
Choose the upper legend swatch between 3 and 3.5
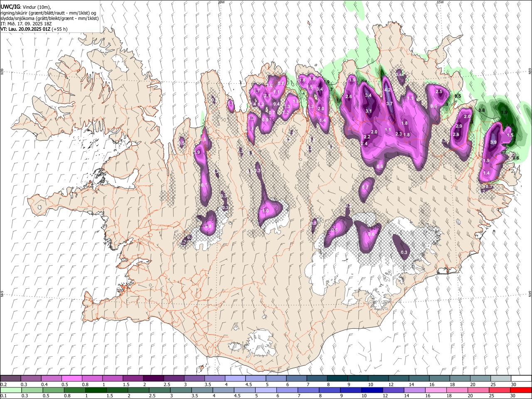click(194, 378)
